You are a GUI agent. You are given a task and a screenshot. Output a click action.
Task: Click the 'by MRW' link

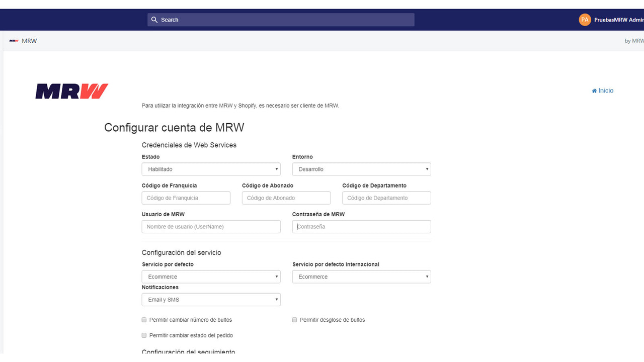tap(633, 41)
